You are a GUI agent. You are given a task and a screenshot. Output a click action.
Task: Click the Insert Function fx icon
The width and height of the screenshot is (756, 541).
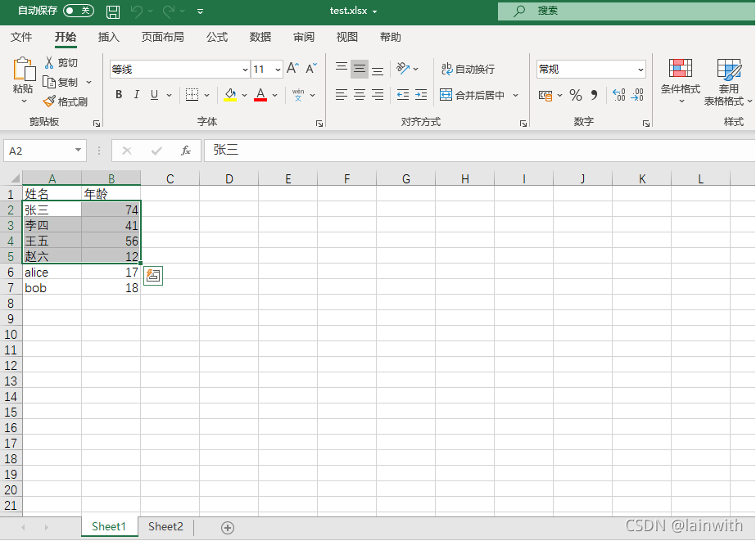point(186,151)
